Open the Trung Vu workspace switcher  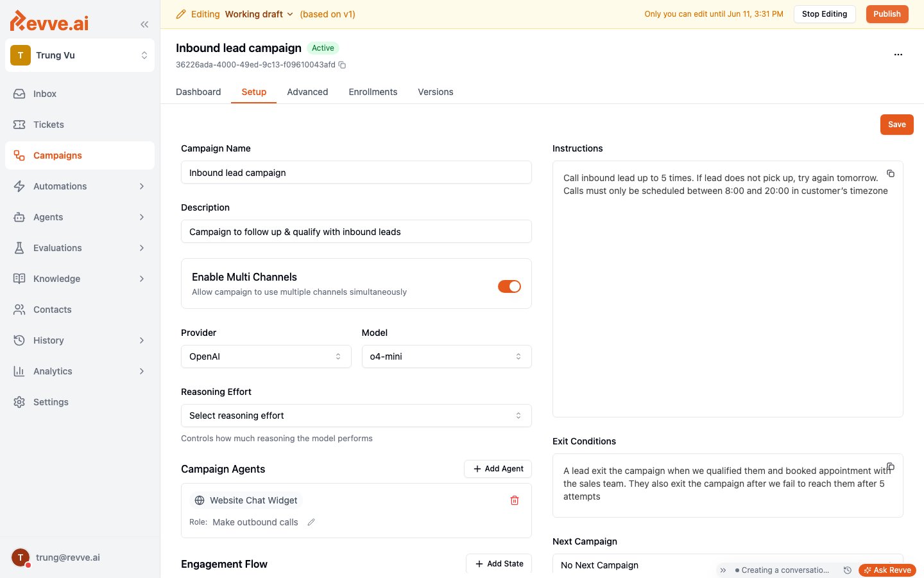tap(80, 55)
